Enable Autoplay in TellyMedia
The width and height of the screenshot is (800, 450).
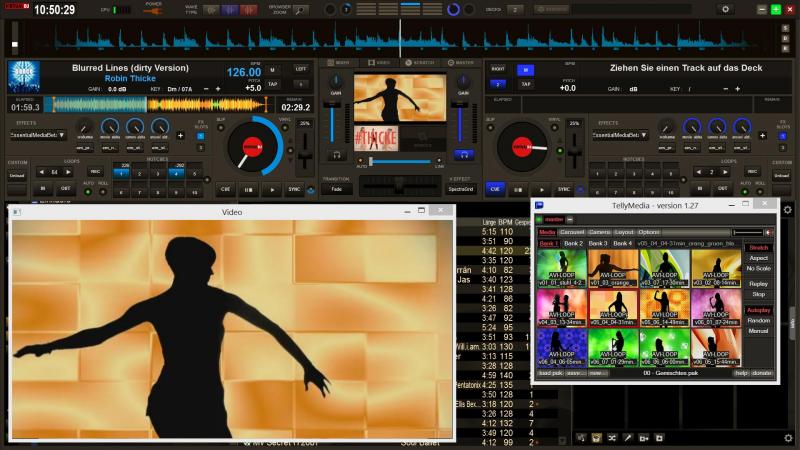758,310
